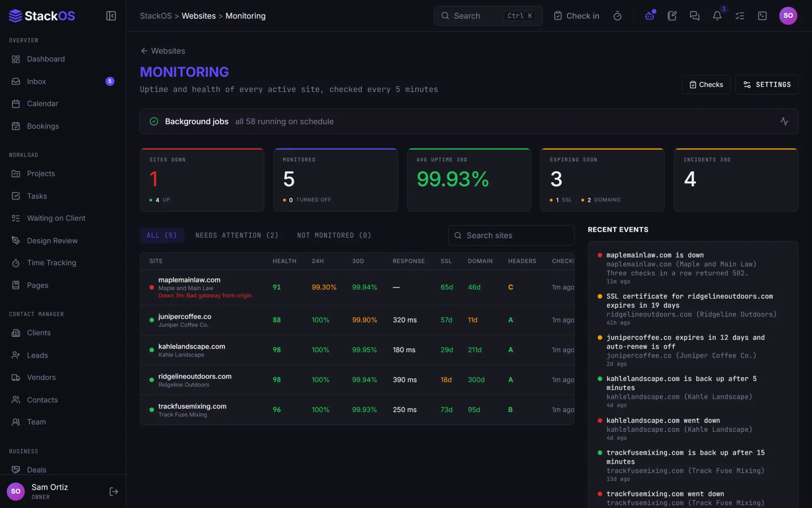812x508 pixels.
Task: Collapse the sidebar panel icon
Action: click(x=111, y=16)
